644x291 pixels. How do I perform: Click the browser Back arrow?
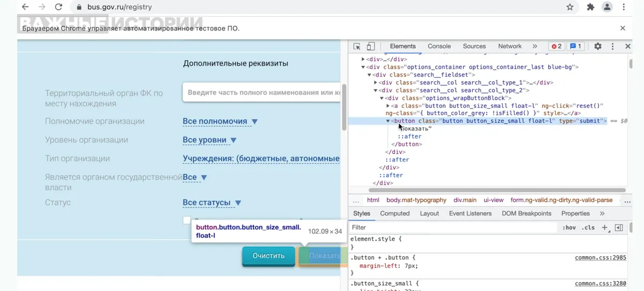coord(25,7)
